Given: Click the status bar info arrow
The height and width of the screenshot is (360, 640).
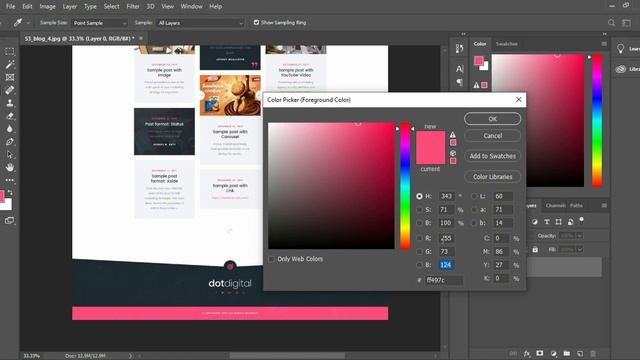Looking at the screenshot, I should [130, 356].
